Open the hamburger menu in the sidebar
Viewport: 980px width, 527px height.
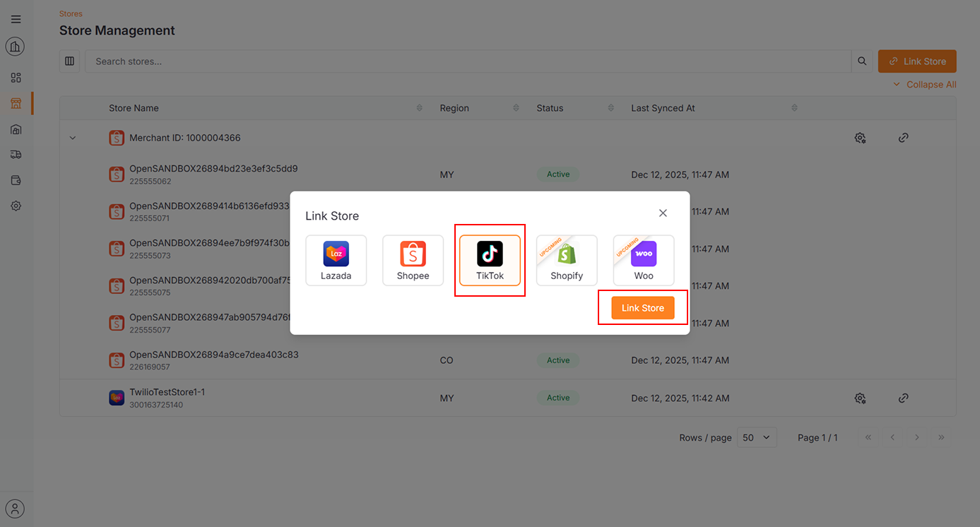point(16,19)
